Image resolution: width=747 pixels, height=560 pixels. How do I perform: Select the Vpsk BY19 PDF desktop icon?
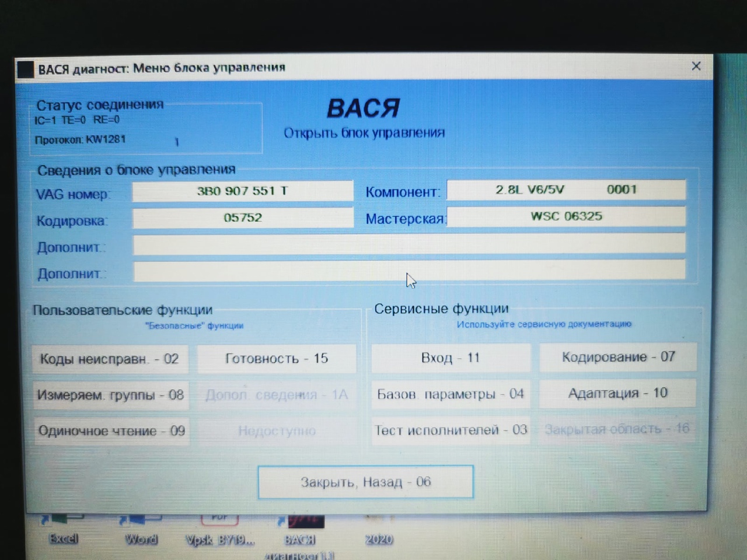click(219, 529)
